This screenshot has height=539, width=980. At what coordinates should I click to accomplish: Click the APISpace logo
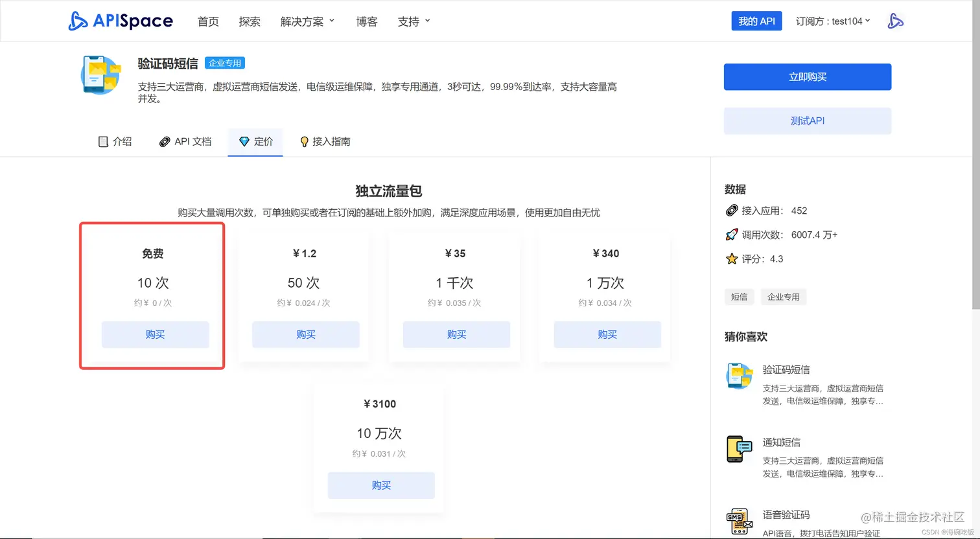(120, 21)
